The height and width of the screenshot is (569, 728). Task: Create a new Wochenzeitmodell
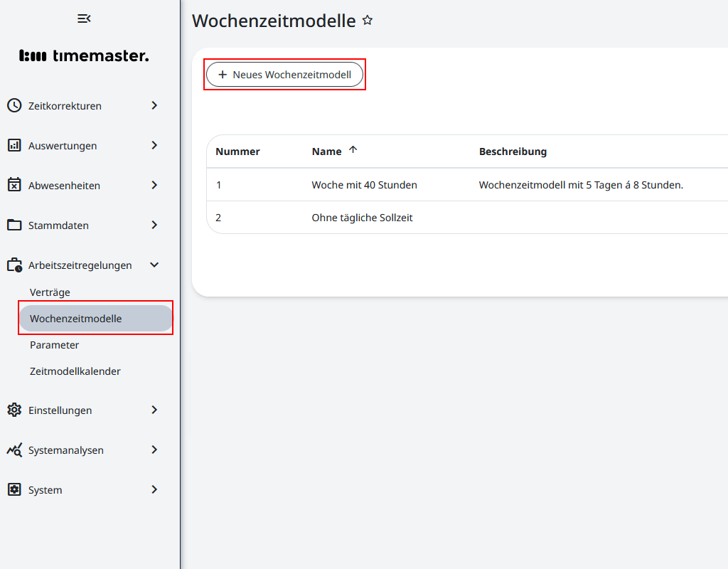pos(284,74)
